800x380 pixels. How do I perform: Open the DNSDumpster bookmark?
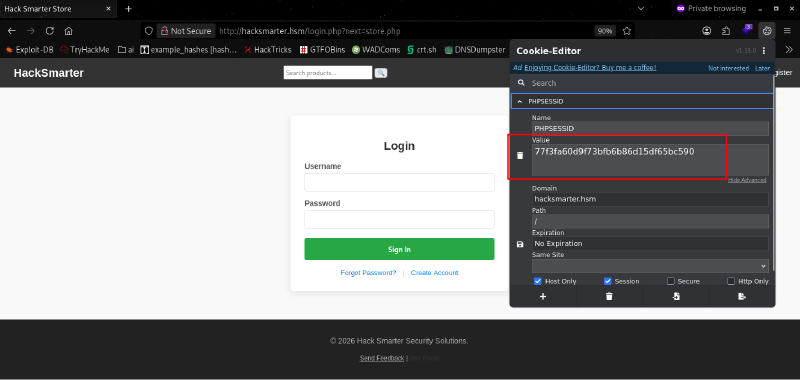tap(474, 49)
